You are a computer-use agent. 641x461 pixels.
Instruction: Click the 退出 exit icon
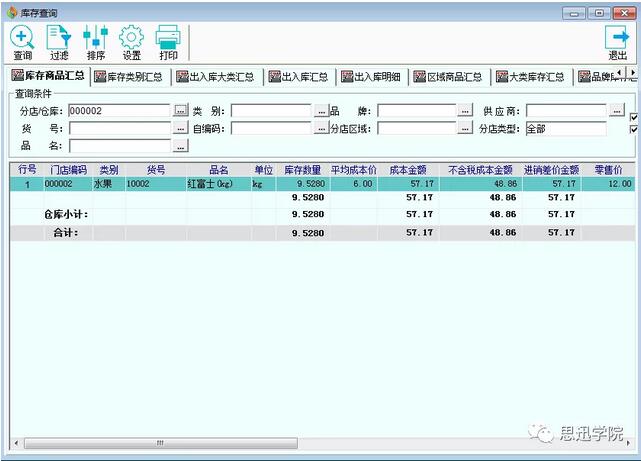click(x=617, y=41)
